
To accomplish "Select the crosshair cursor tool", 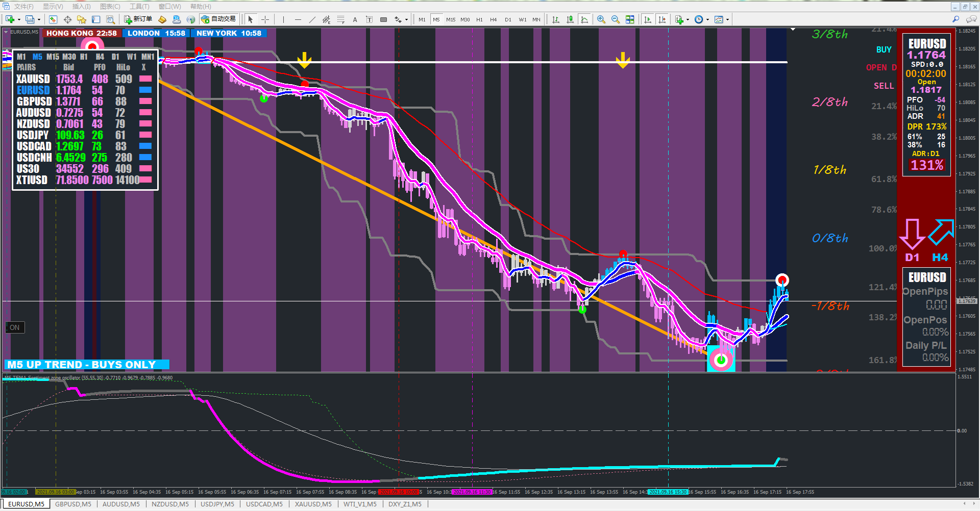I will [265, 19].
